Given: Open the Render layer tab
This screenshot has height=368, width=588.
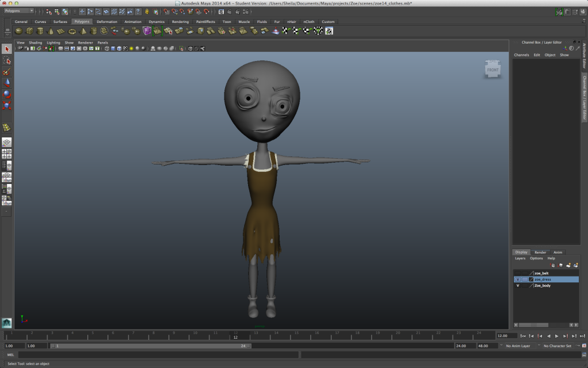Looking at the screenshot, I should (x=540, y=252).
